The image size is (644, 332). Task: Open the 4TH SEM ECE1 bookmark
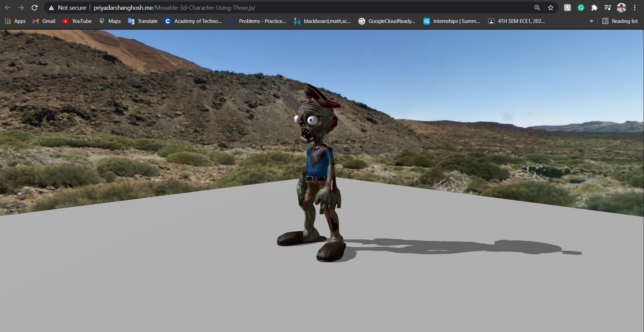pos(517,21)
